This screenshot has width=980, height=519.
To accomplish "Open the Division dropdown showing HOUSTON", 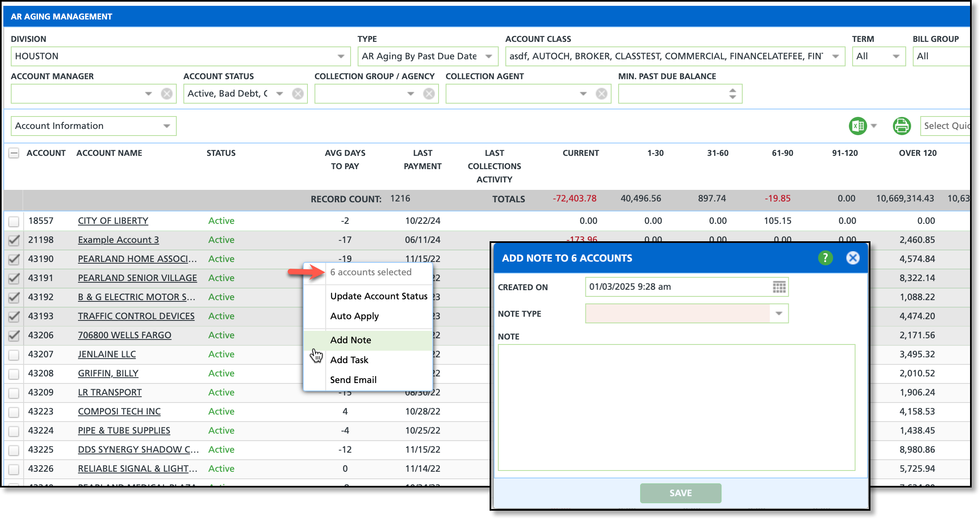I will (x=341, y=56).
